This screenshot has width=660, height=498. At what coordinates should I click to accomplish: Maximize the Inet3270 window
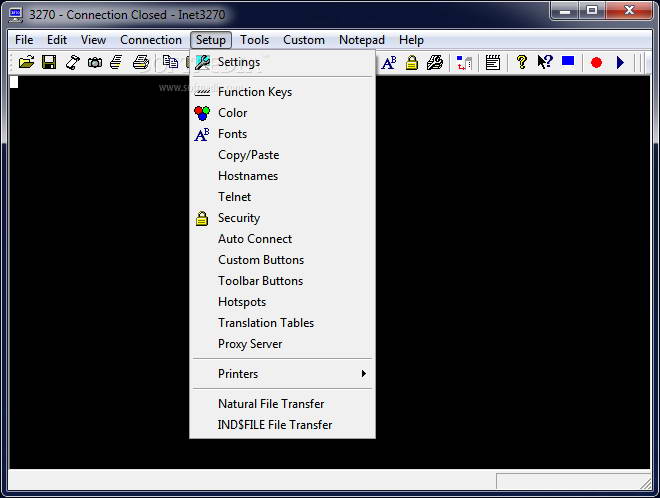pos(592,11)
